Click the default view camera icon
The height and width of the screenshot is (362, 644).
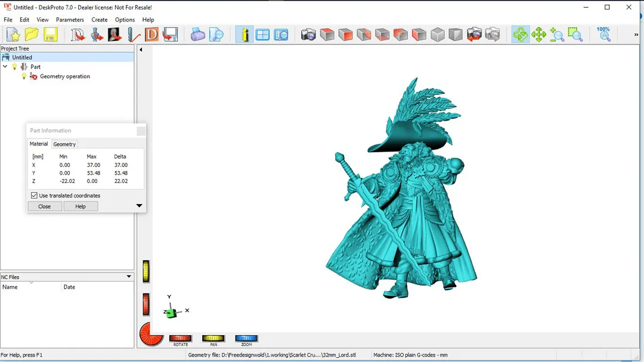point(308,35)
